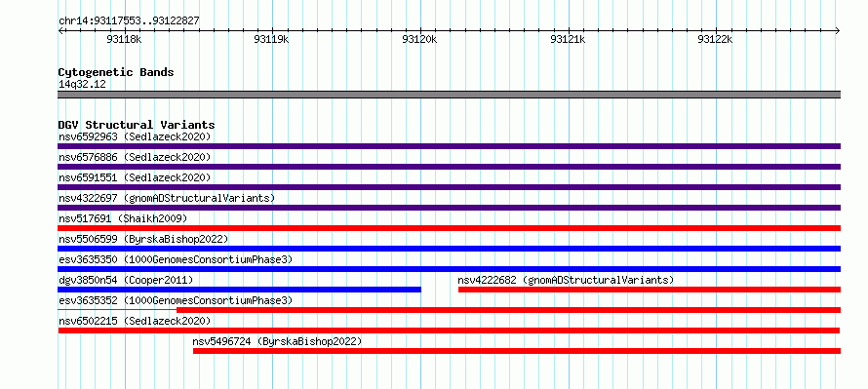868x389 pixels.
Task: Click the nsv4222682 (gnomADStructuralVariants) label
Action: [x=566, y=280]
